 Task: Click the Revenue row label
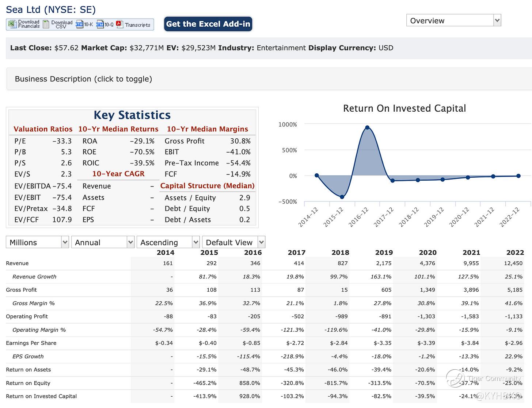[17, 263]
